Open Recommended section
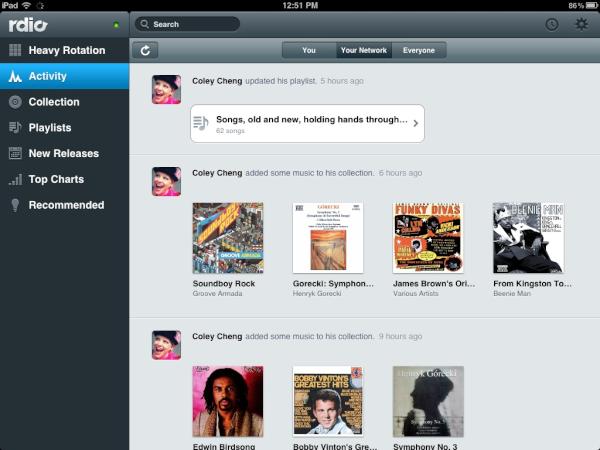This screenshot has width=600, height=450. (64, 205)
